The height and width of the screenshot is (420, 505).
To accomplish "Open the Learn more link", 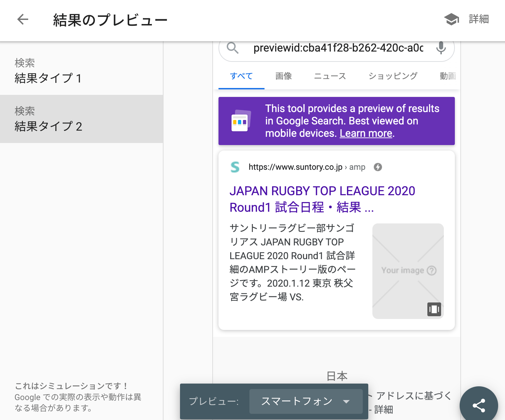I will point(366,133).
